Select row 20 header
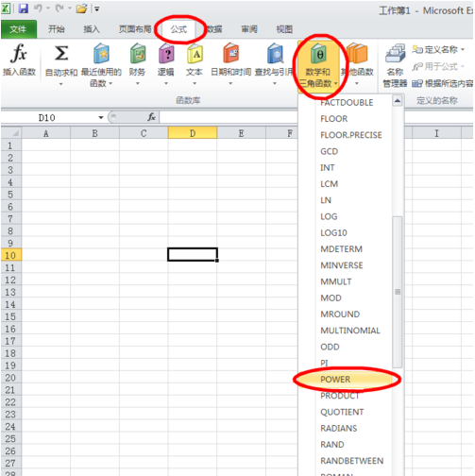This screenshot has width=475, height=476. pos(10,378)
